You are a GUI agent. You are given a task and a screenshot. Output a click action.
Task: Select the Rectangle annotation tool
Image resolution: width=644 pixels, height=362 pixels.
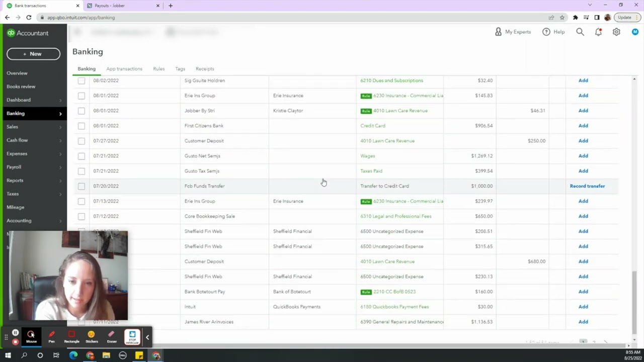click(71, 336)
